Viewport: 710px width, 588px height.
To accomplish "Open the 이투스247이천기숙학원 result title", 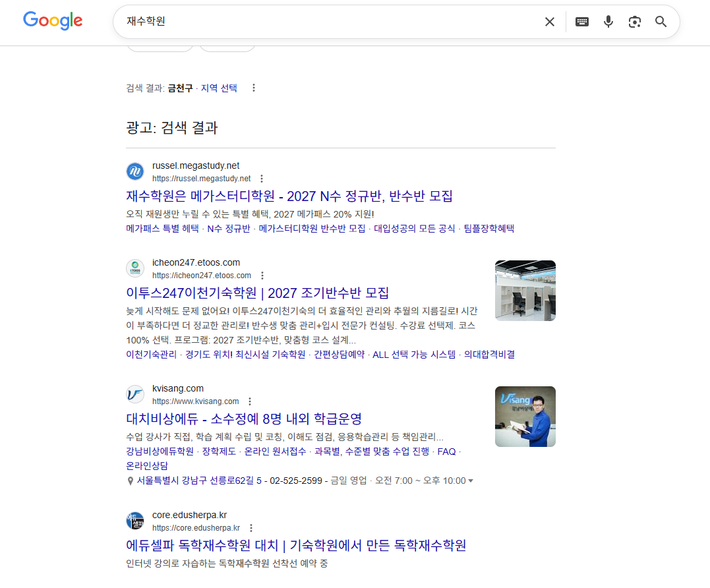I will click(x=257, y=293).
